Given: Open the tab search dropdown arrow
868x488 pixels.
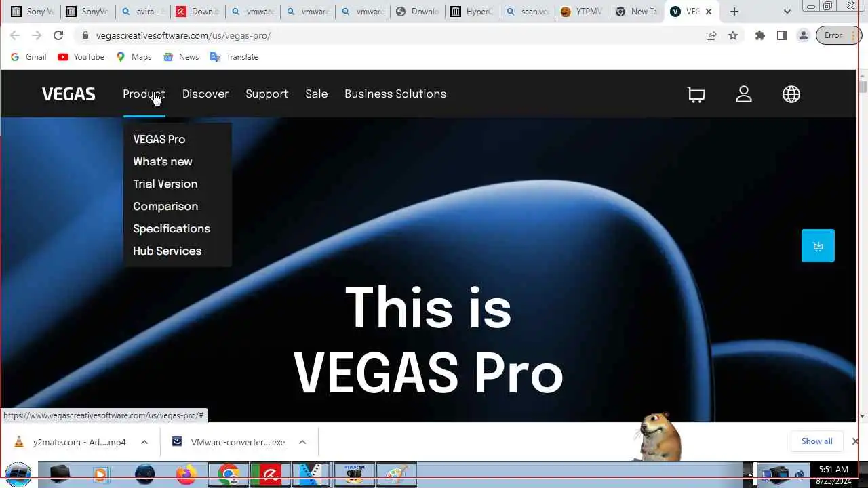Looking at the screenshot, I should (x=787, y=12).
